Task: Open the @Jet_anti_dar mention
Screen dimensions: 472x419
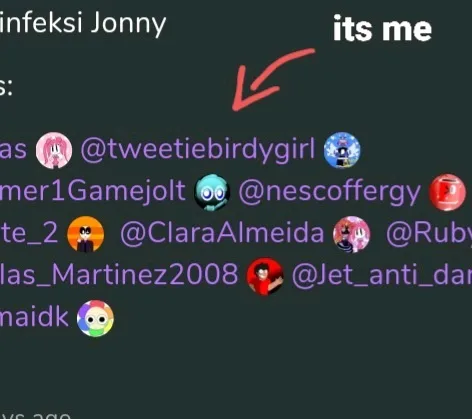Action: [x=382, y=276]
